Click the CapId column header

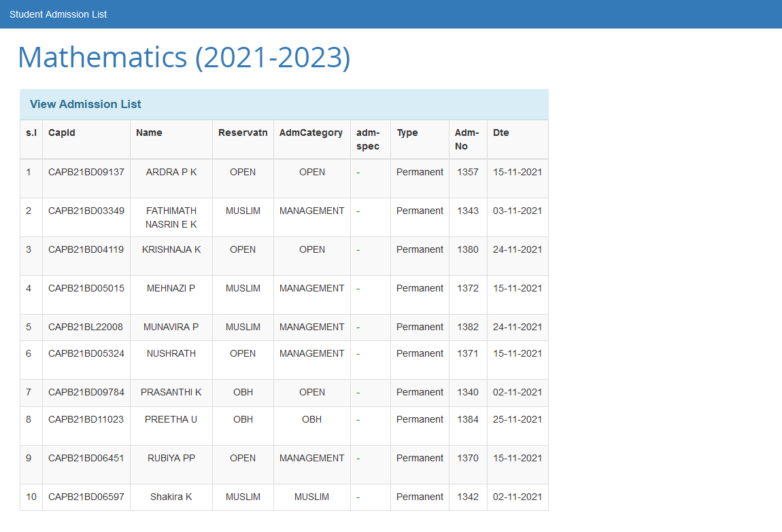[x=62, y=132]
